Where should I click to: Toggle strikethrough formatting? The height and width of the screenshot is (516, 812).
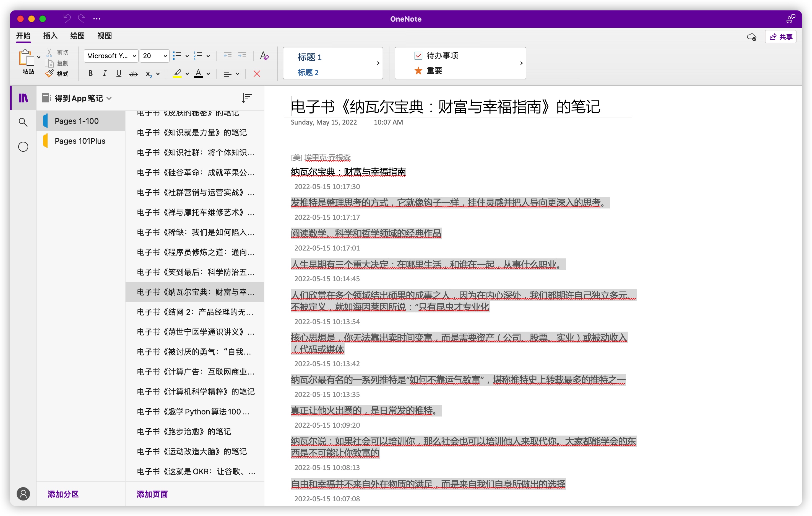click(134, 74)
